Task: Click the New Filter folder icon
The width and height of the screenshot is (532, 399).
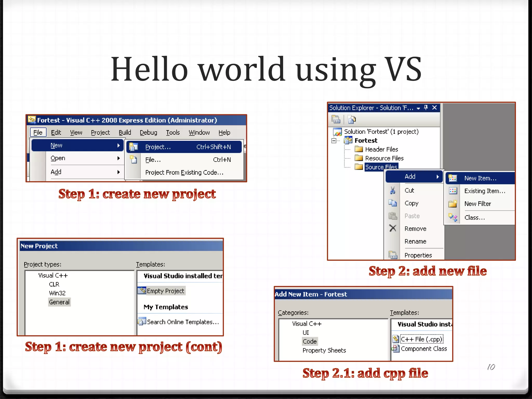Action: 453,203
